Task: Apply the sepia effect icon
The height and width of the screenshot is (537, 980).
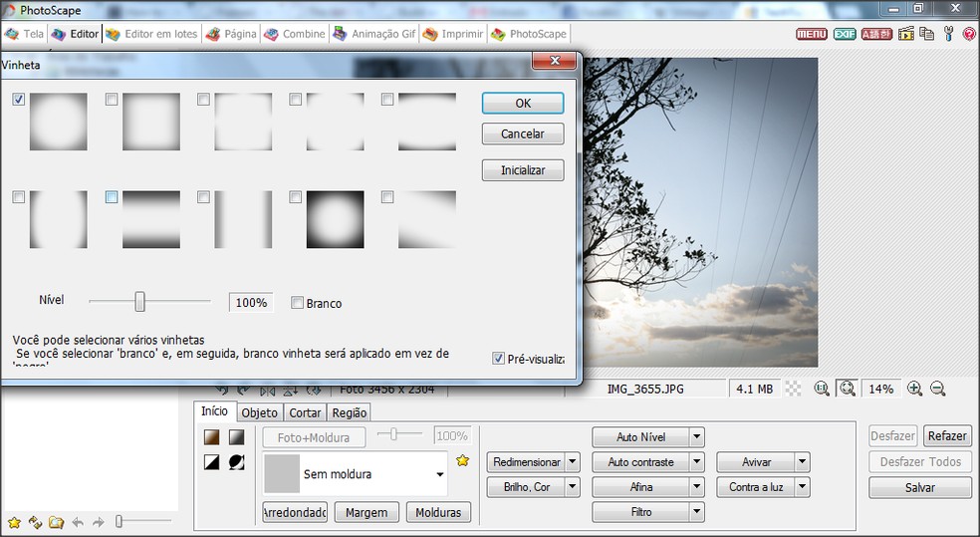Action: [x=212, y=437]
